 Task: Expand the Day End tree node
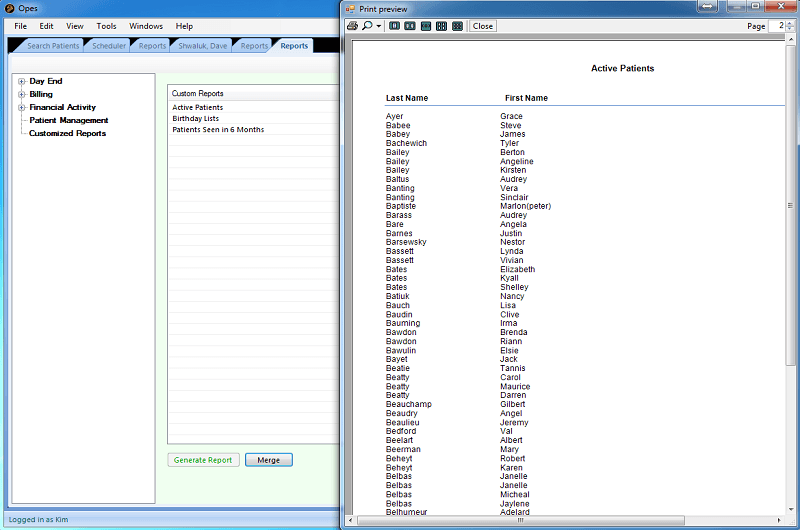(x=21, y=81)
